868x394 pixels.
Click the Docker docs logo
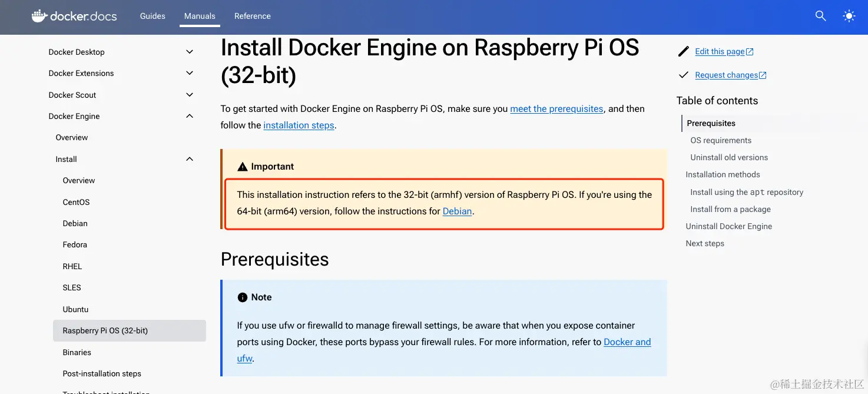point(74,16)
